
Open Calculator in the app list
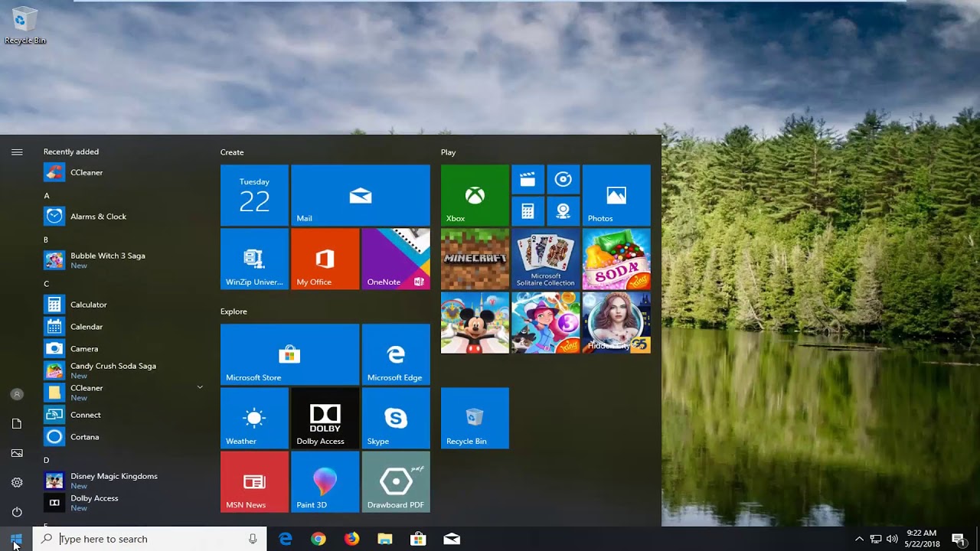pos(126,305)
